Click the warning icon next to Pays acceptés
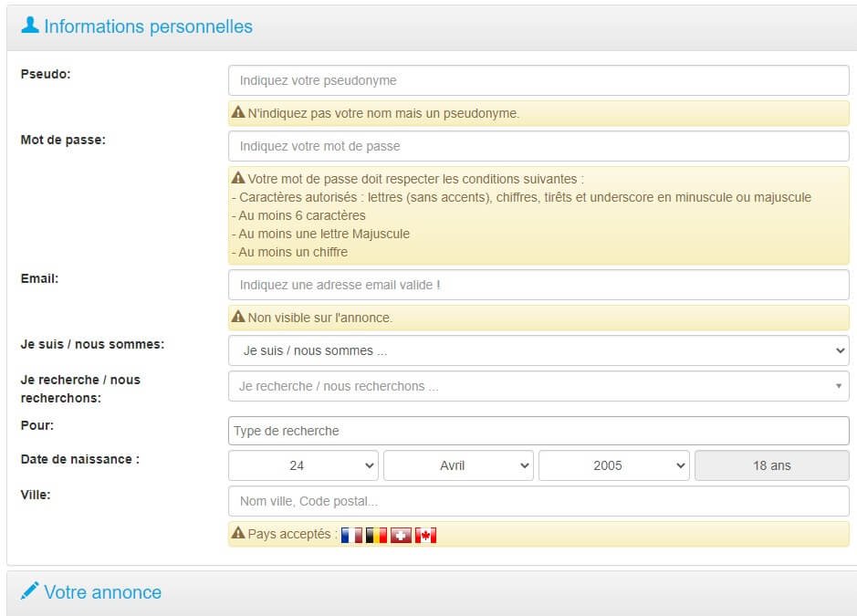Image resolution: width=857 pixels, height=616 pixels. click(x=239, y=534)
